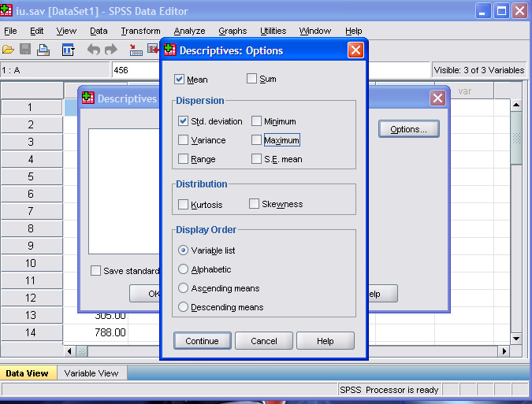Check the S.E. mean option
The image size is (532, 404).
pyautogui.click(x=256, y=158)
